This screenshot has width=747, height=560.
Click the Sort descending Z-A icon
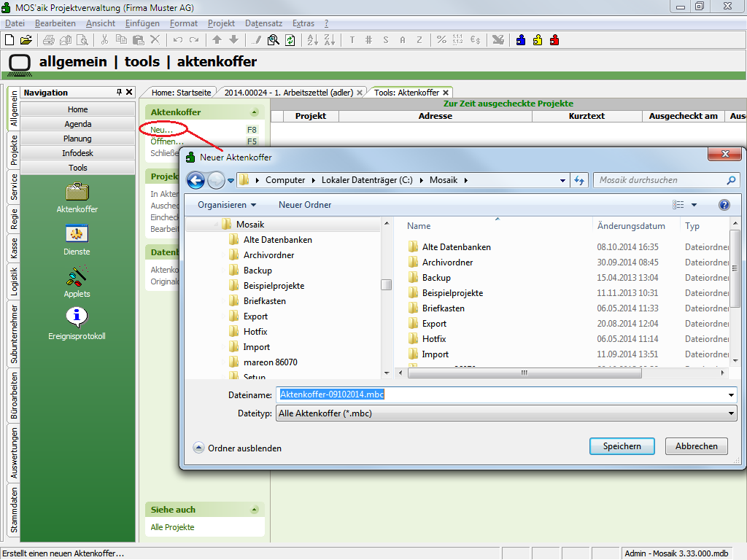click(x=329, y=40)
